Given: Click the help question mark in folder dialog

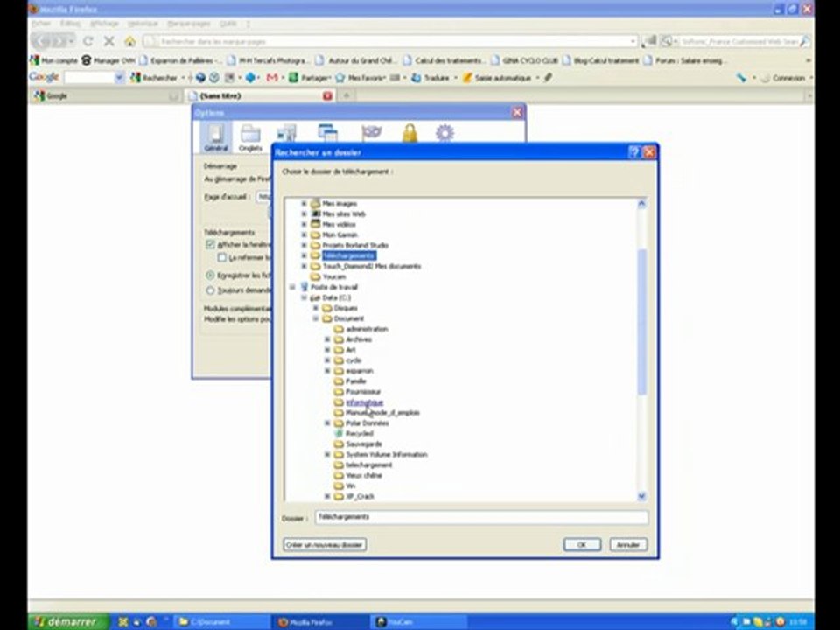Looking at the screenshot, I should pos(633,152).
